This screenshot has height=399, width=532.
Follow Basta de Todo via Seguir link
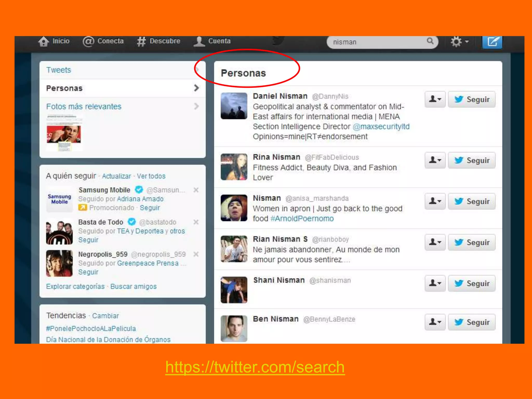(88, 240)
